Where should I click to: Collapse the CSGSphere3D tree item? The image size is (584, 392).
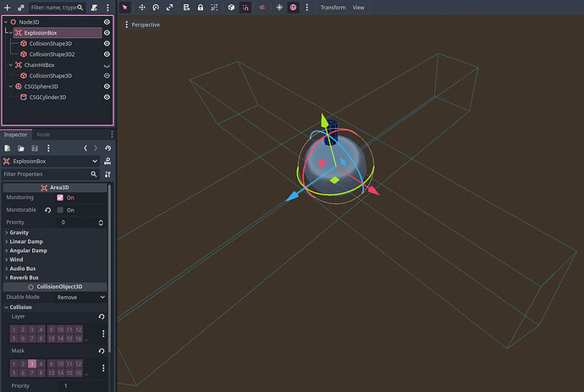11,86
